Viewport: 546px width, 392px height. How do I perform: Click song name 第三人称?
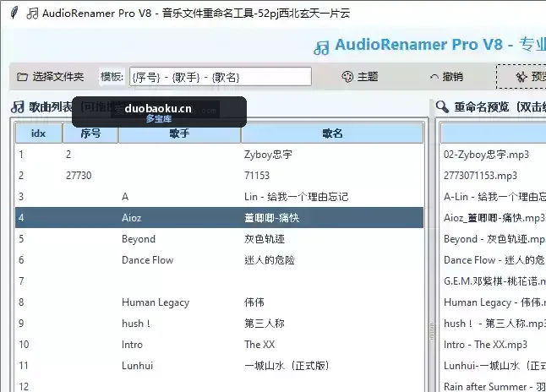tap(265, 324)
